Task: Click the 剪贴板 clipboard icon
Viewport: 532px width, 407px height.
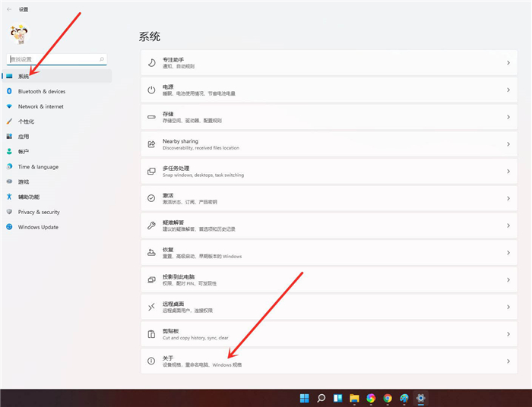Action: point(152,334)
